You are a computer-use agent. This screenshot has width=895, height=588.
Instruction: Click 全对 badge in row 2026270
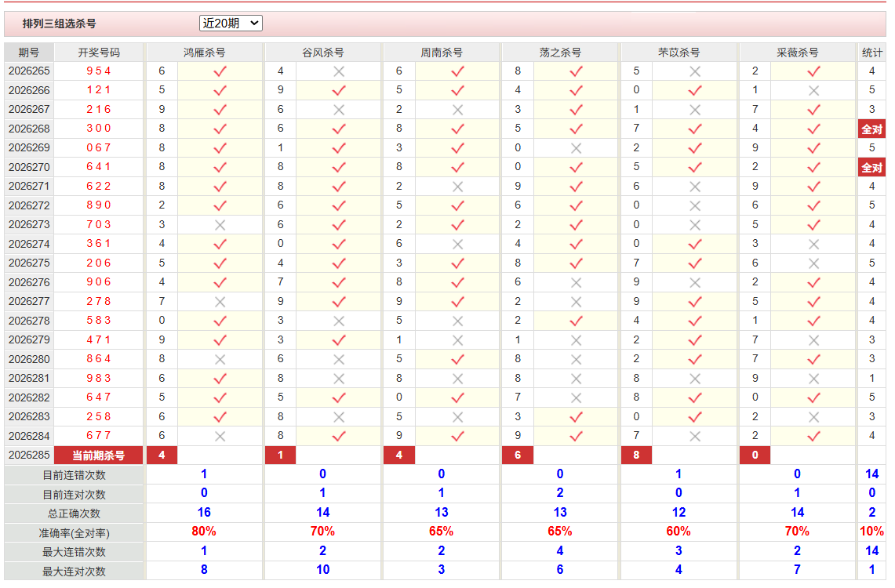point(871,168)
